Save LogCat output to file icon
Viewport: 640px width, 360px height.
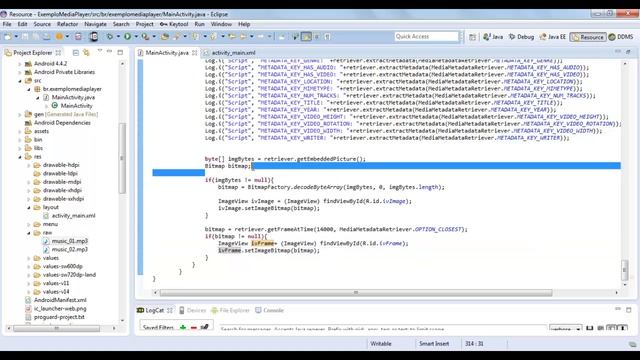coord(589,328)
